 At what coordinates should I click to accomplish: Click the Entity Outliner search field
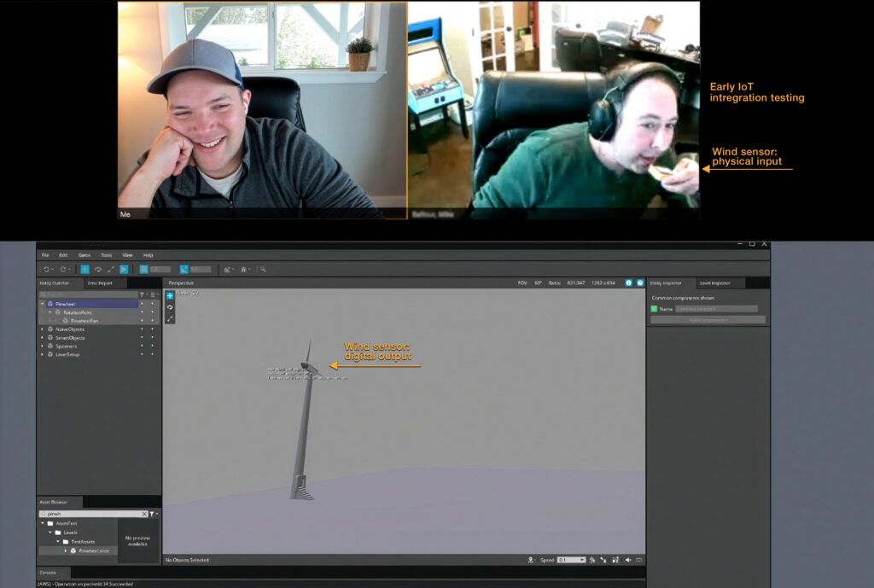click(x=90, y=294)
